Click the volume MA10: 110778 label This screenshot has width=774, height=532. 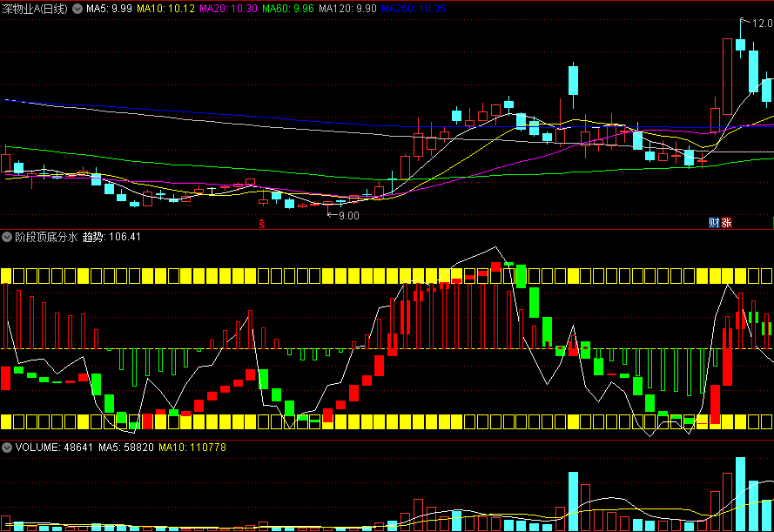[x=192, y=448]
